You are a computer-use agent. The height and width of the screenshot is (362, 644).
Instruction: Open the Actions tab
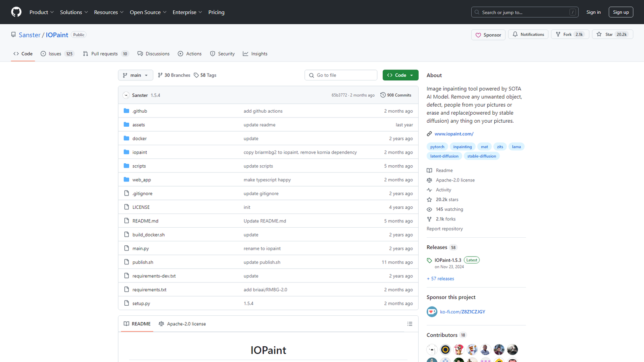(x=190, y=53)
